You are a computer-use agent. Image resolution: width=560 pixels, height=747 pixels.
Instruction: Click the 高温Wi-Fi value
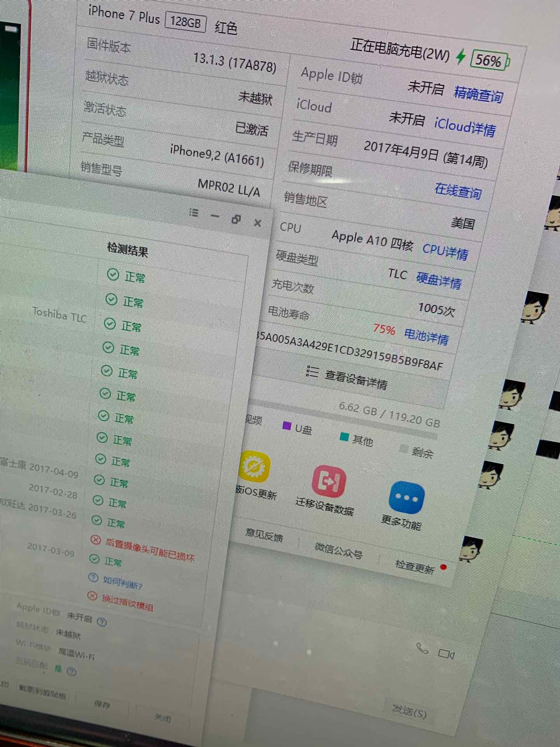76,654
